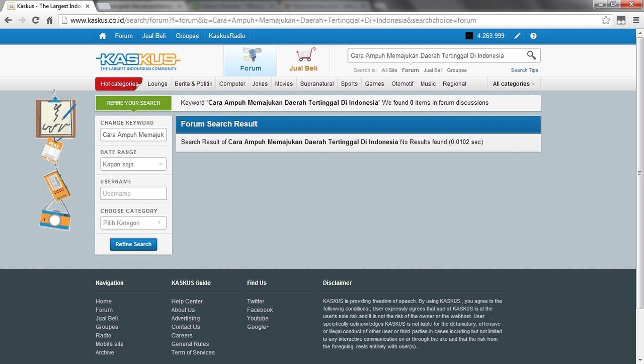Screen dimensions: 644x364
Task: Open the Otomotif category
Action: (403, 84)
